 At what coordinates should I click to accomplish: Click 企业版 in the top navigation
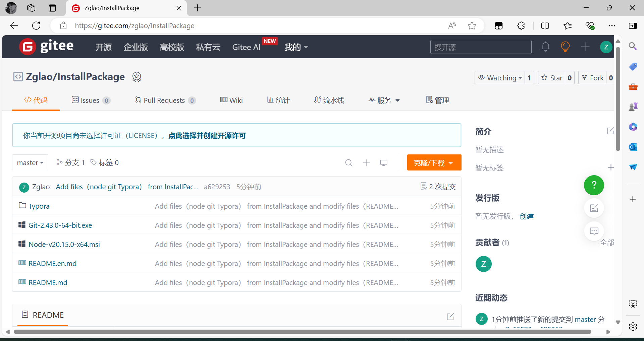(136, 47)
